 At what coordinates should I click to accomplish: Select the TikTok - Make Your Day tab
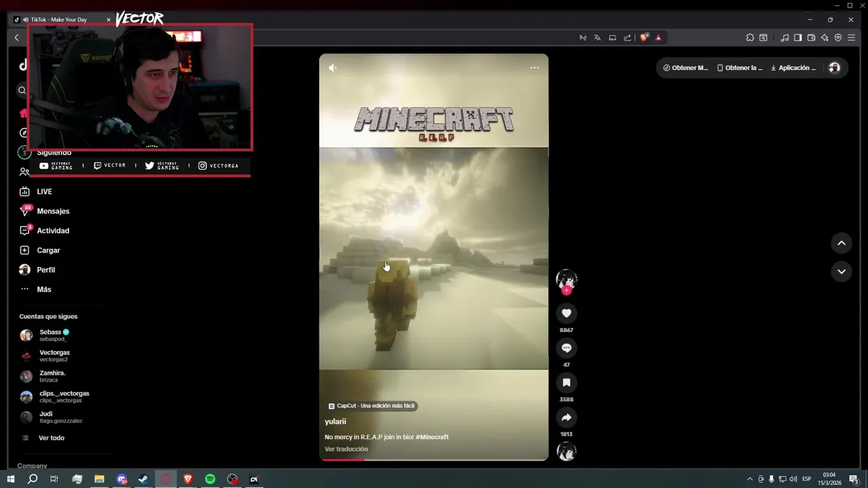(58, 20)
